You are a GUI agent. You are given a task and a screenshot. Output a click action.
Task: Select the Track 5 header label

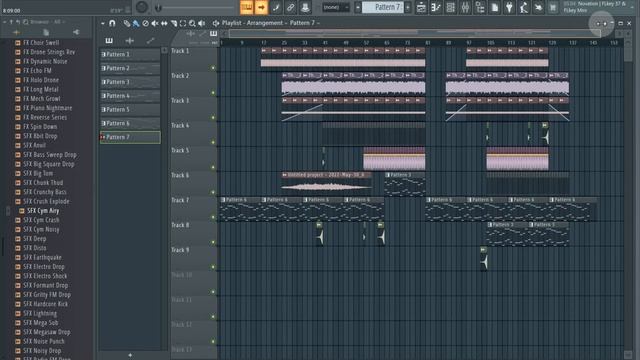click(180, 150)
